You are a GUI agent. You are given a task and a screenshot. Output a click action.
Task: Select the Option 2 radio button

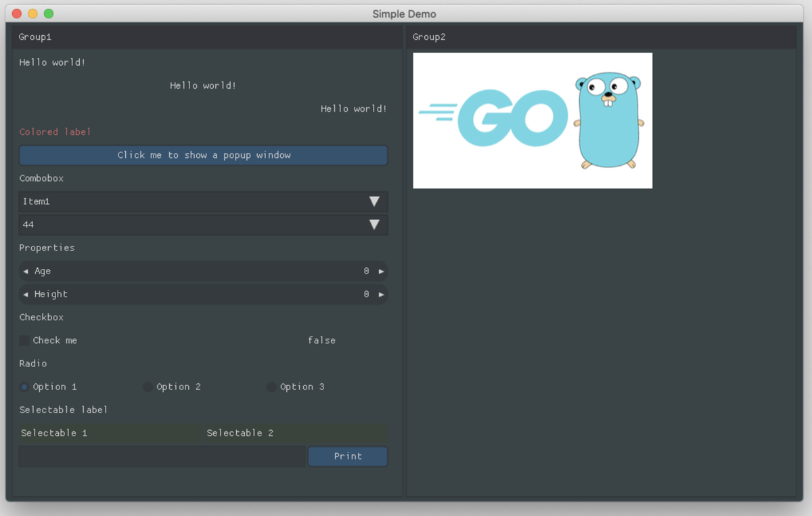pyautogui.click(x=148, y=387)
